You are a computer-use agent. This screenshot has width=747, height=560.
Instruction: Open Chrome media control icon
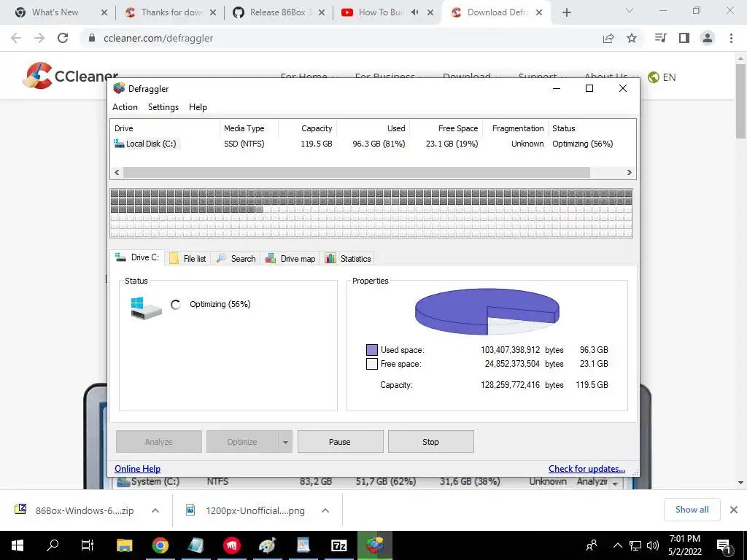tap(661, 38)
